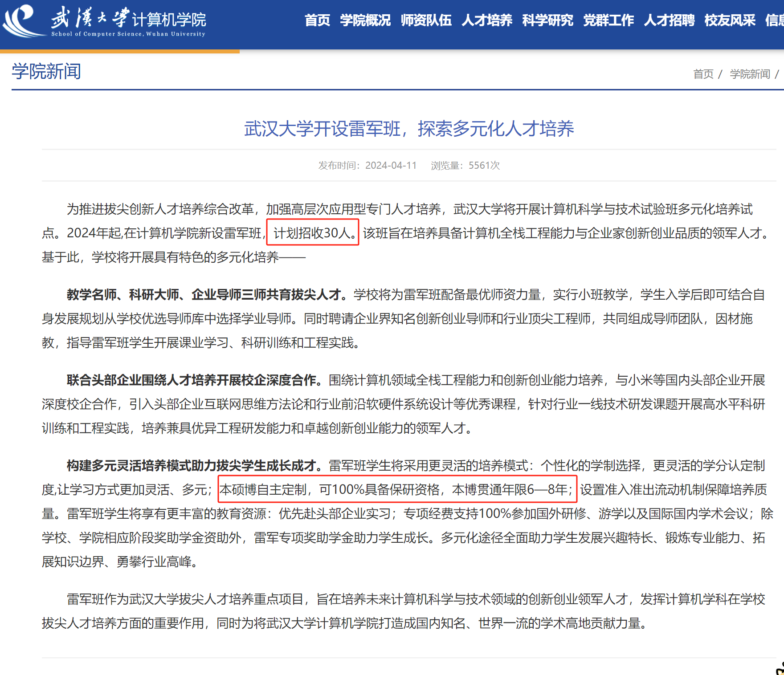This screenshot has width=784, height=675.
Task: Click the 学院新闻 breadcrumb link
Action: (x=750, y=74)
